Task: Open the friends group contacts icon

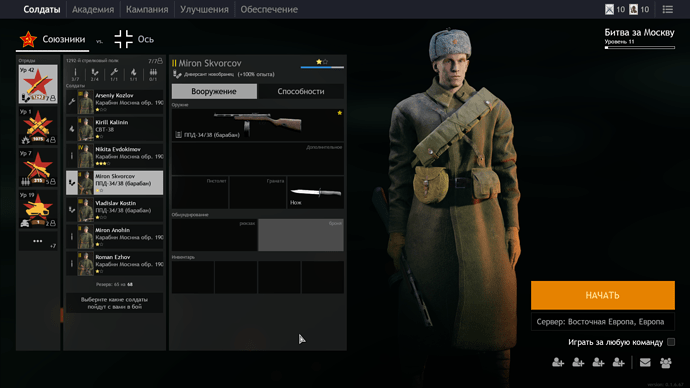Action: pyautogui.click(x=666, y=362)
